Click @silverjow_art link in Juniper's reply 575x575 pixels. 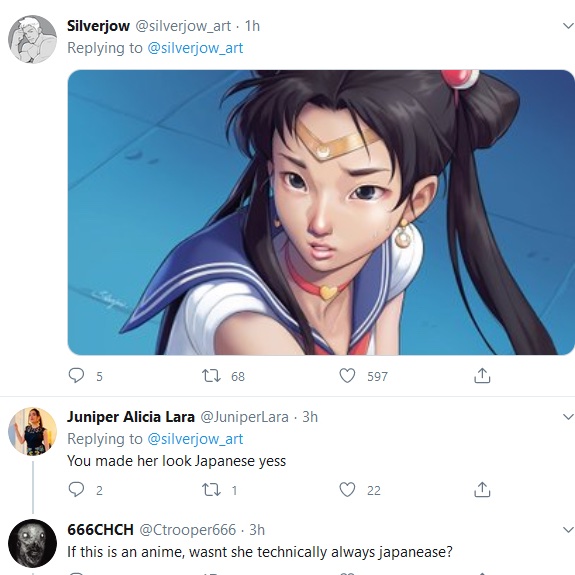click(195, 439)
